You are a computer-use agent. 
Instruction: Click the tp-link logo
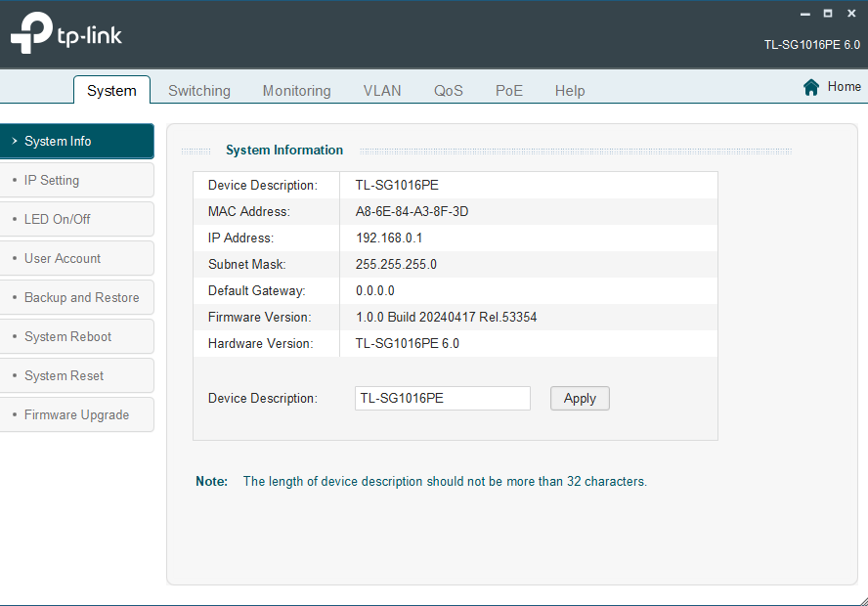coord(65,32)
